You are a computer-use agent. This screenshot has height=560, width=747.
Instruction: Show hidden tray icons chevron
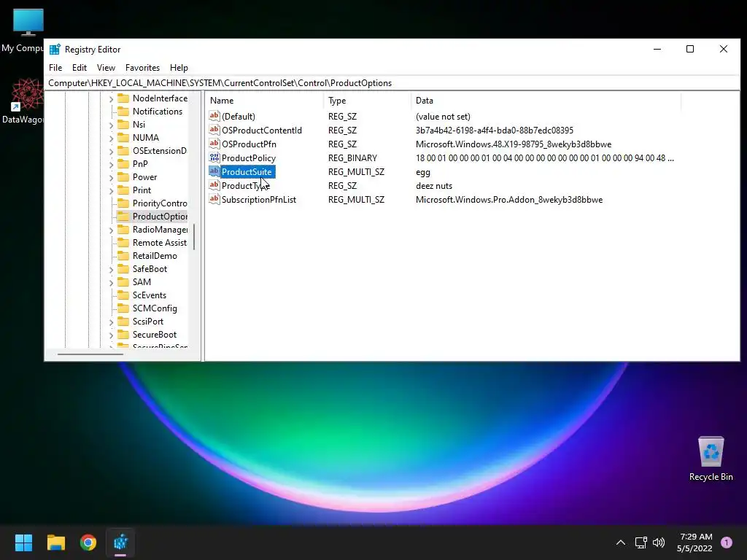point(621,542)
